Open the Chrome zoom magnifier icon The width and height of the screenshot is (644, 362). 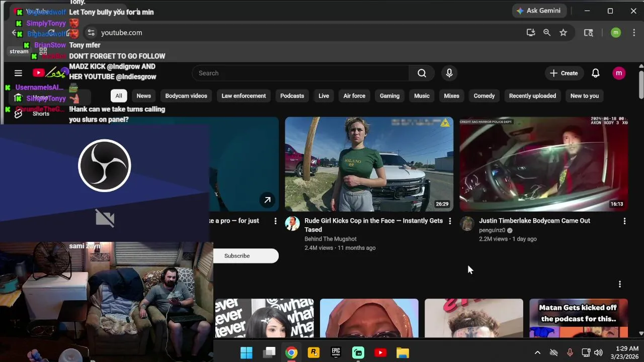coord(547,33)
